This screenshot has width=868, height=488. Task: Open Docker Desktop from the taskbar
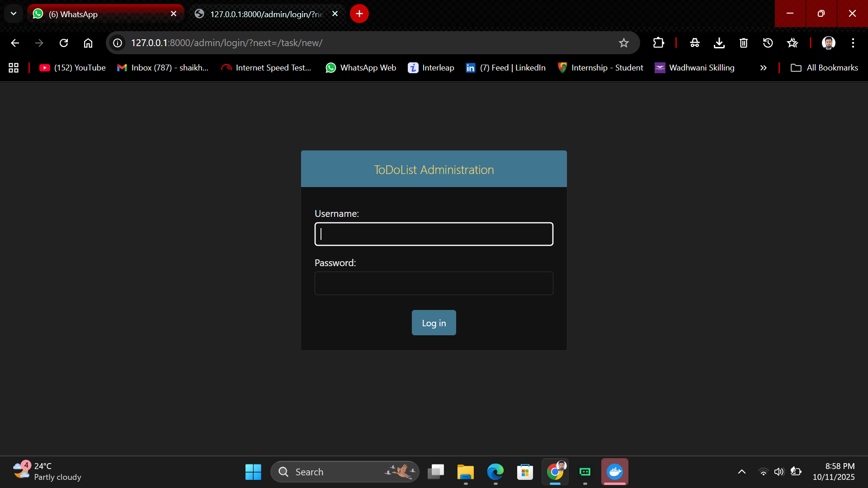615,472
